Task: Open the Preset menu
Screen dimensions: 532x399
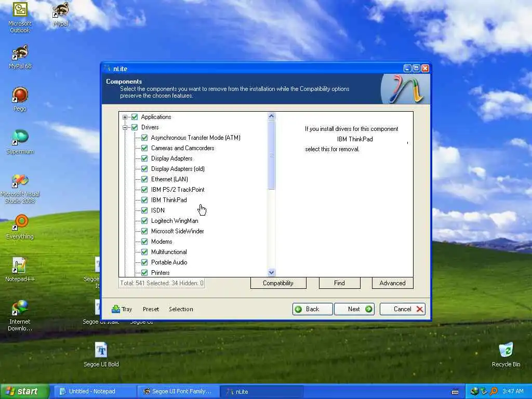Action: (151, 309)
